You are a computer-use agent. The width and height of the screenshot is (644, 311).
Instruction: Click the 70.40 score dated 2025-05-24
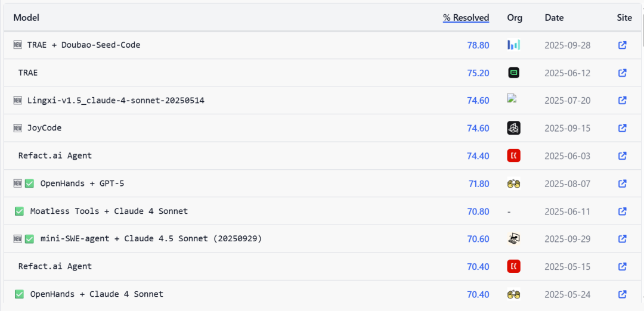[478, 294]
